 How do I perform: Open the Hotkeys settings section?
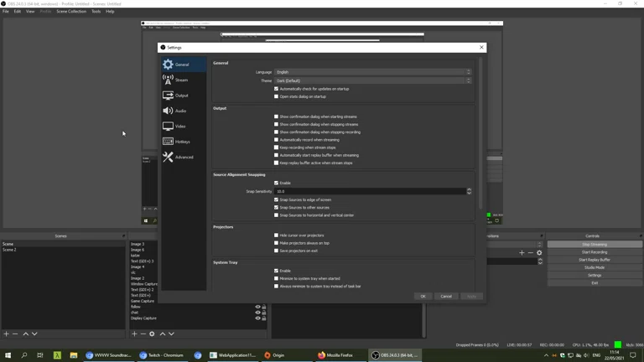click(182, 142)
